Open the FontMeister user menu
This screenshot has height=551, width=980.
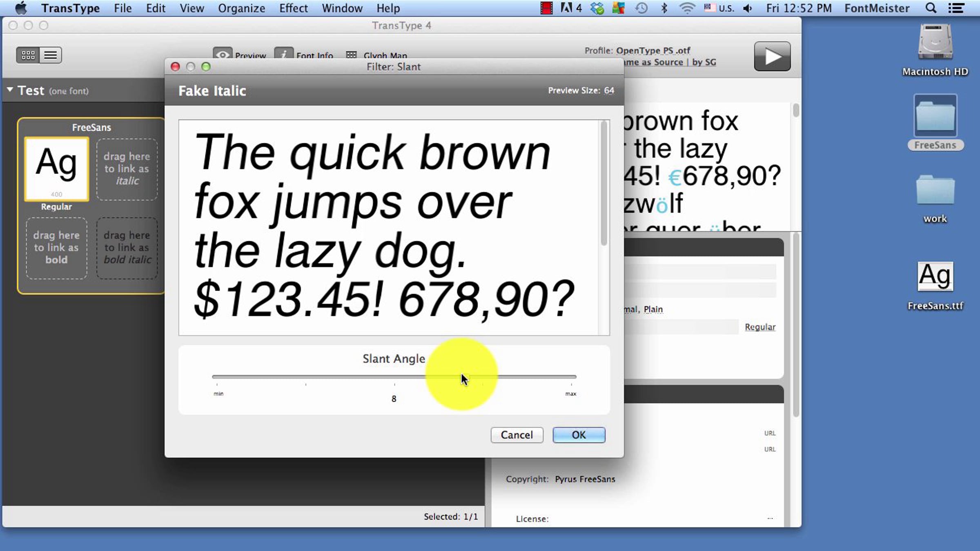click(x=877, y=8)
